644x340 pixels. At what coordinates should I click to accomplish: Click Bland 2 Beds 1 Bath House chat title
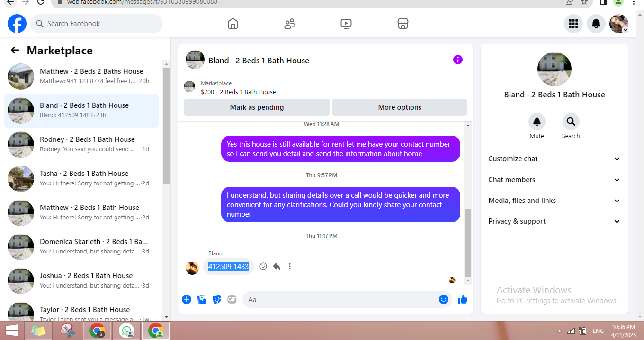point(259,61)
